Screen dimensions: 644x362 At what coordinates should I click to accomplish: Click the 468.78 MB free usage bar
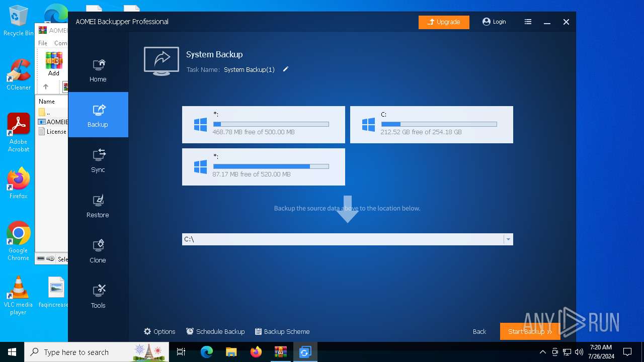tap(271, 124)
